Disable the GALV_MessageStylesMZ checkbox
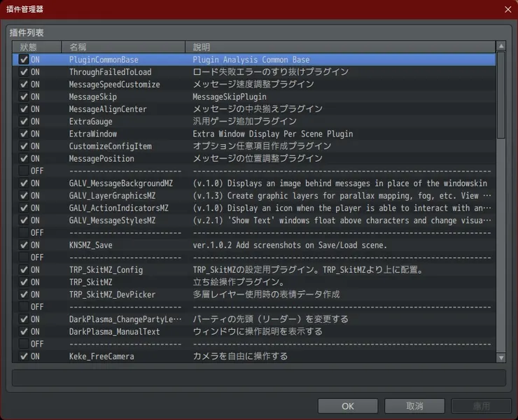Image resolution: width=518 pixels, height=420 pixels. (x=24, y=220)
